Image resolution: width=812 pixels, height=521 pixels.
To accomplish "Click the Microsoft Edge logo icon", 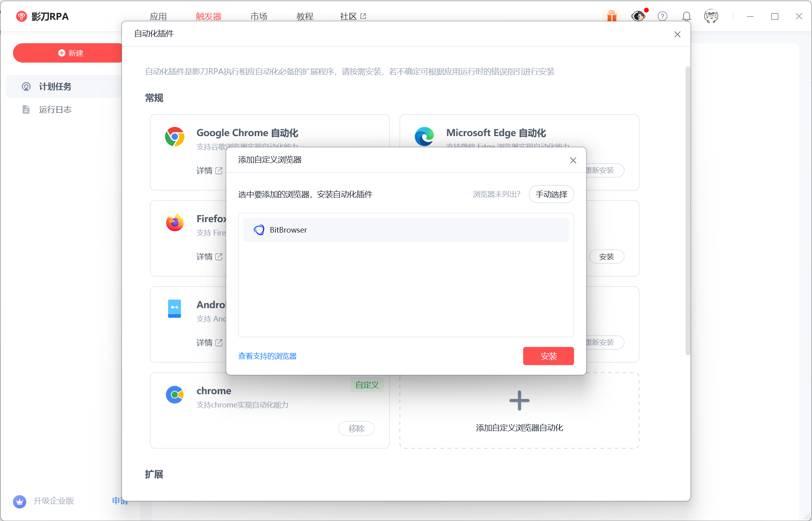I will [424, 137].
